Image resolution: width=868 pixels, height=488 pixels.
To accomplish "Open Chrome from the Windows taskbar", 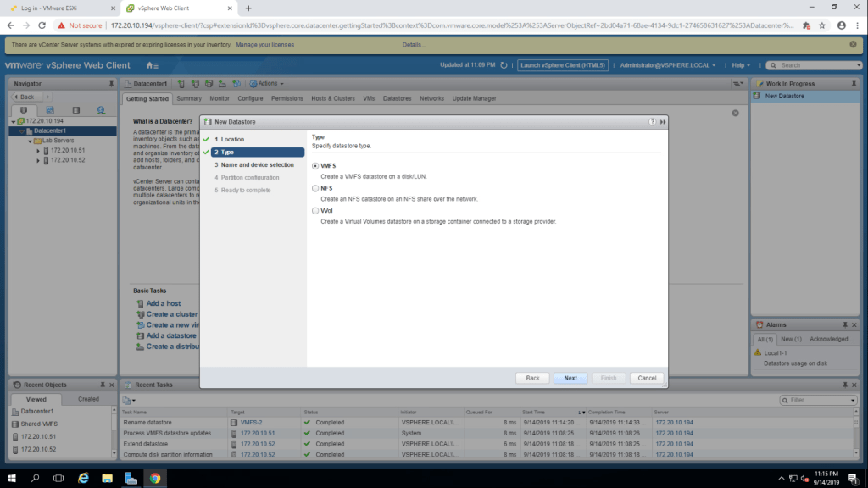I will 155,478.
